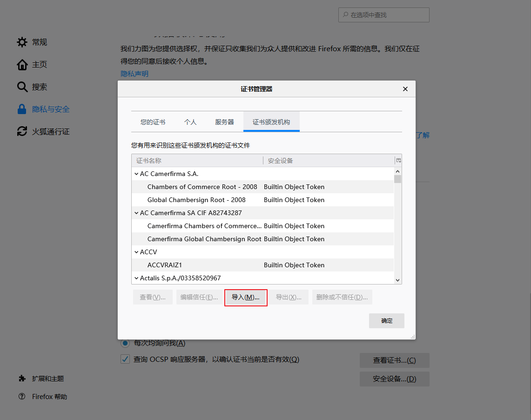Collapse the ACCV tree group
The image size is (531, 420).
[x=136, y=252]
